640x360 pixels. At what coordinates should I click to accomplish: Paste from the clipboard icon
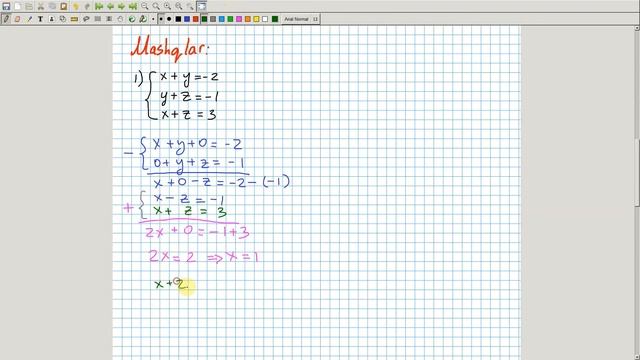tap(64, 7)
